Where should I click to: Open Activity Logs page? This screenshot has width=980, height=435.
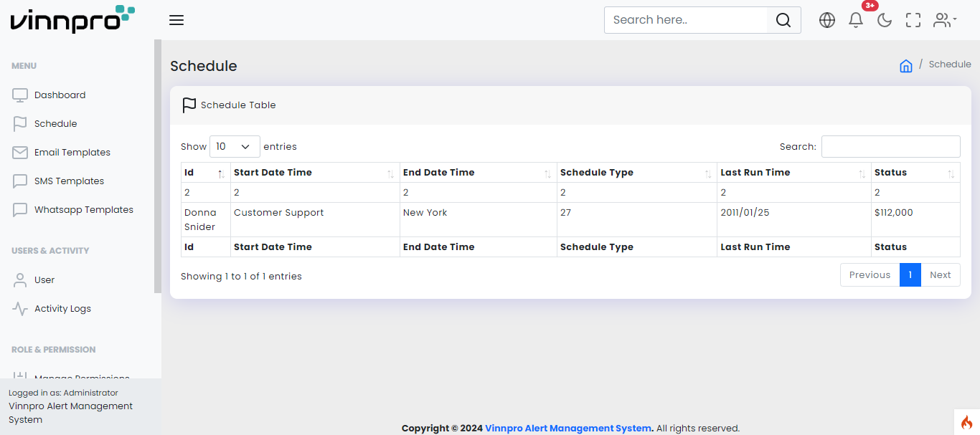62,309
